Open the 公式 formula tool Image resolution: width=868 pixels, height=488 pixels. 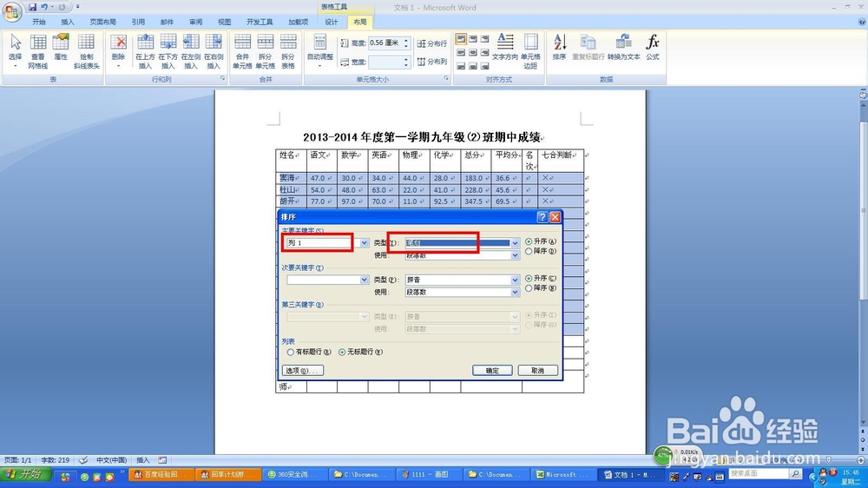653,48
